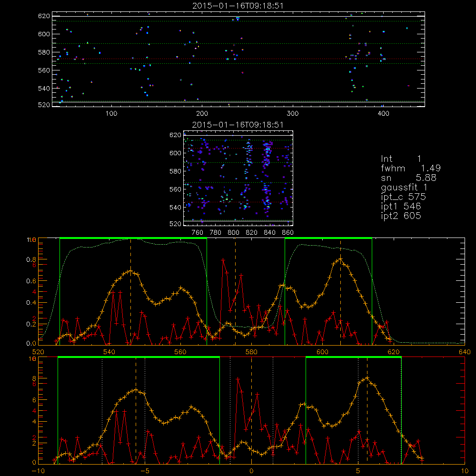Click the '100' x-axis tick label of top plot

[111, 114]
